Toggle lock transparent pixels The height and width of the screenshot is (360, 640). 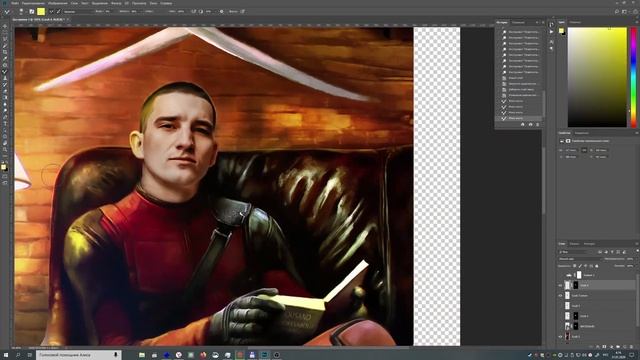[x=575, y=266]
